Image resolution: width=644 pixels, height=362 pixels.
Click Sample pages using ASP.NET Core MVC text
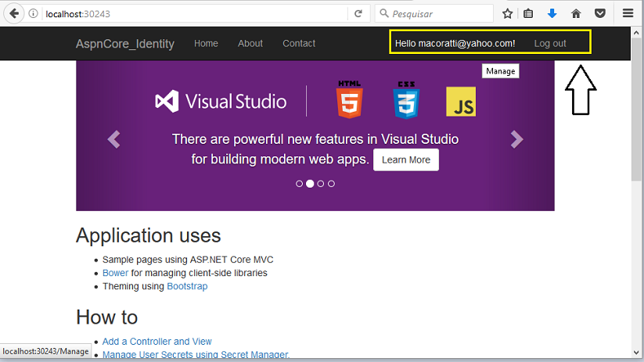(x=188, y=260)
